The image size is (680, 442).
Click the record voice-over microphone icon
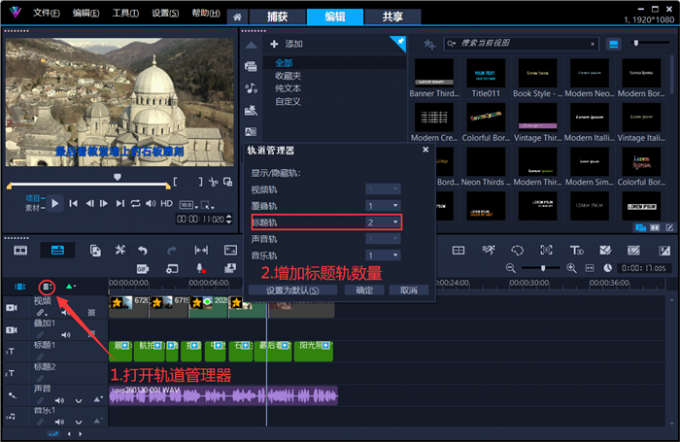tap(200, 268)
